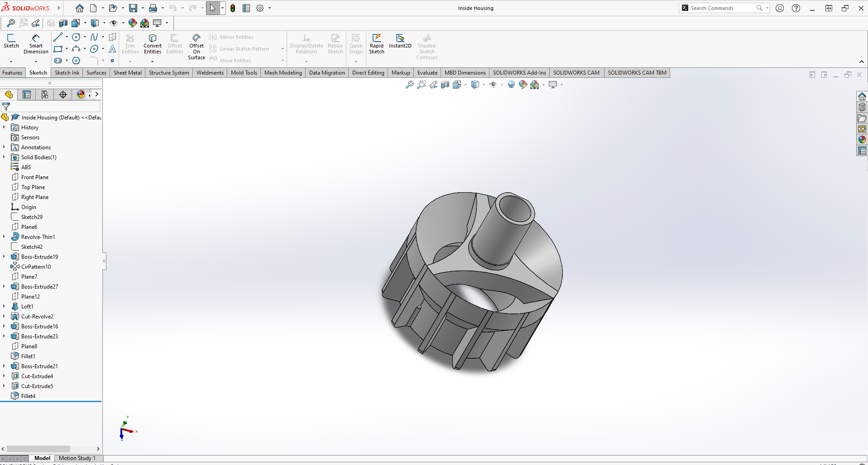This screenshot has width=868, height=465.
Task: Open the PropertyManager tab
Action: pyautogui.click(x=27, y=95)
